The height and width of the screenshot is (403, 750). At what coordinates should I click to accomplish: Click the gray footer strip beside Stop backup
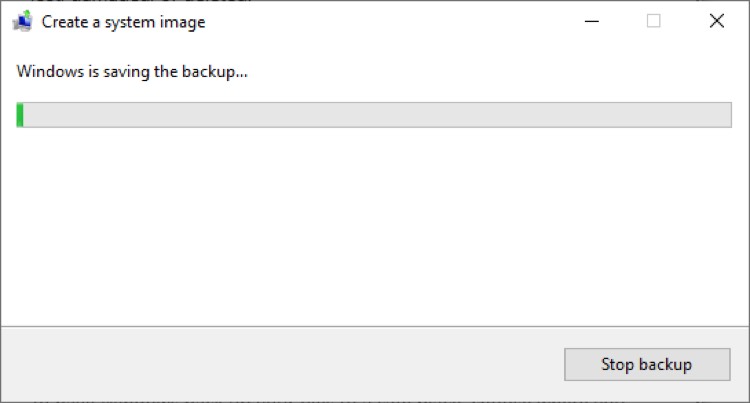pos(282,364)
